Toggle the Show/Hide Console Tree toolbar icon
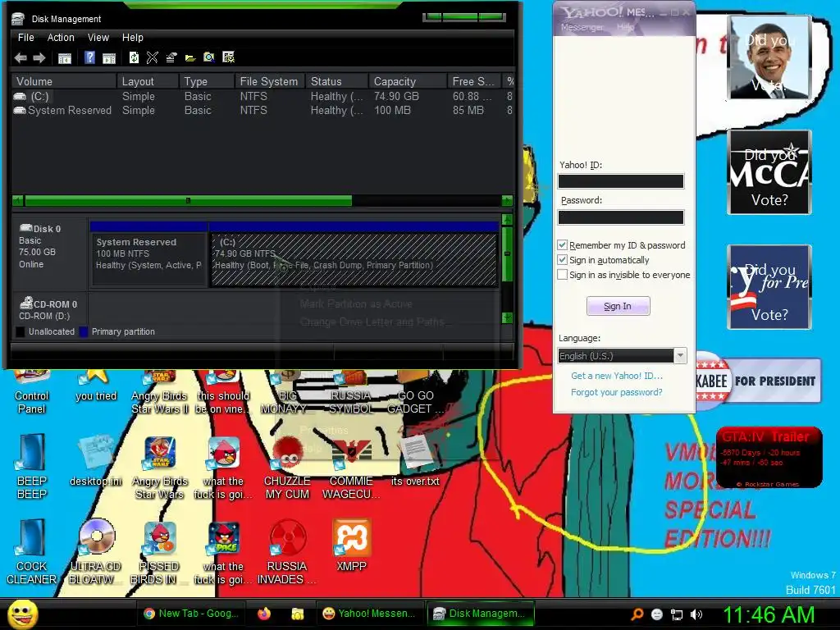The width and height of the screenshot is (840, 630). 64,58
